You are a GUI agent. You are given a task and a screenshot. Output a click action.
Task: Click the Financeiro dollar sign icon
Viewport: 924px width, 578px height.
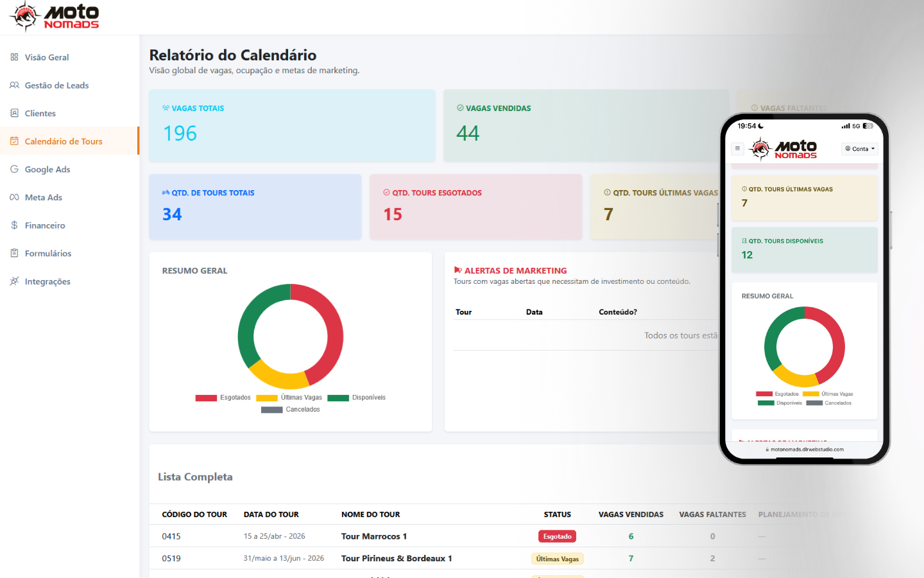(x=13, y=225)
